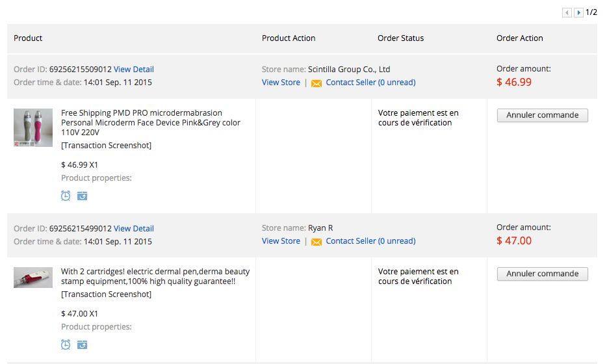This screenshot has height=364, width=607.
Task: Open electric dermal pen product title
Action: [x=155, y=276]
